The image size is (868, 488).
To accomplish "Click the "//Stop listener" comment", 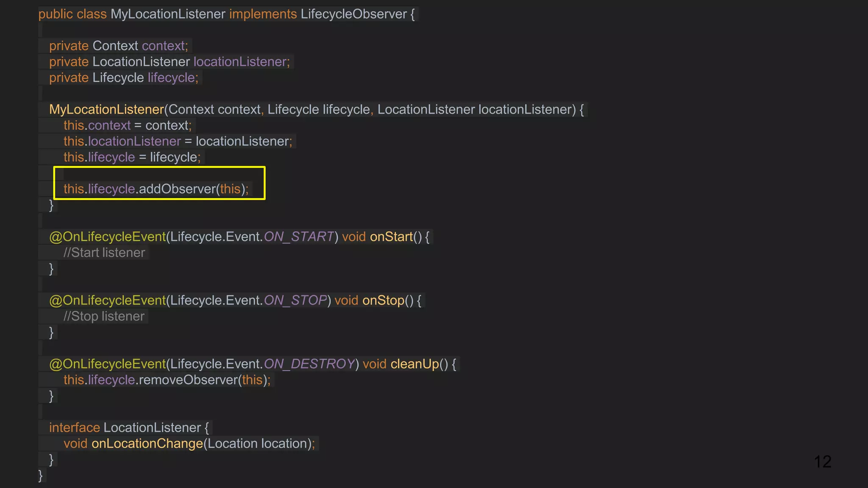I will click(x=104, y=316).
